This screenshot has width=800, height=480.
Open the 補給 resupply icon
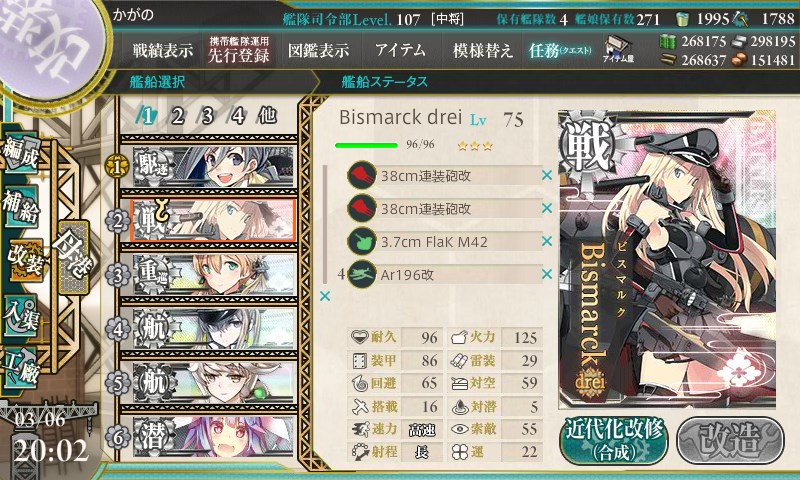20,207
